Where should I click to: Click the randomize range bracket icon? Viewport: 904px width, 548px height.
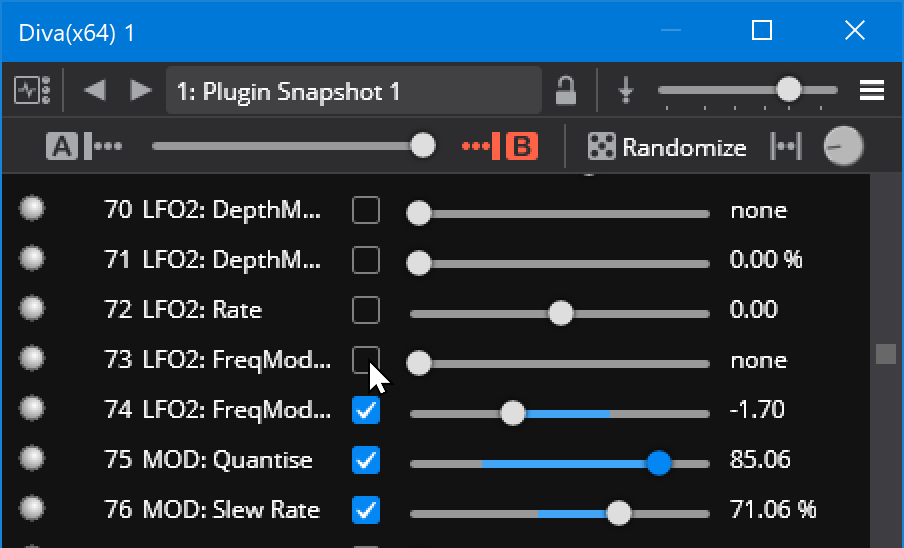pos(786,146)
